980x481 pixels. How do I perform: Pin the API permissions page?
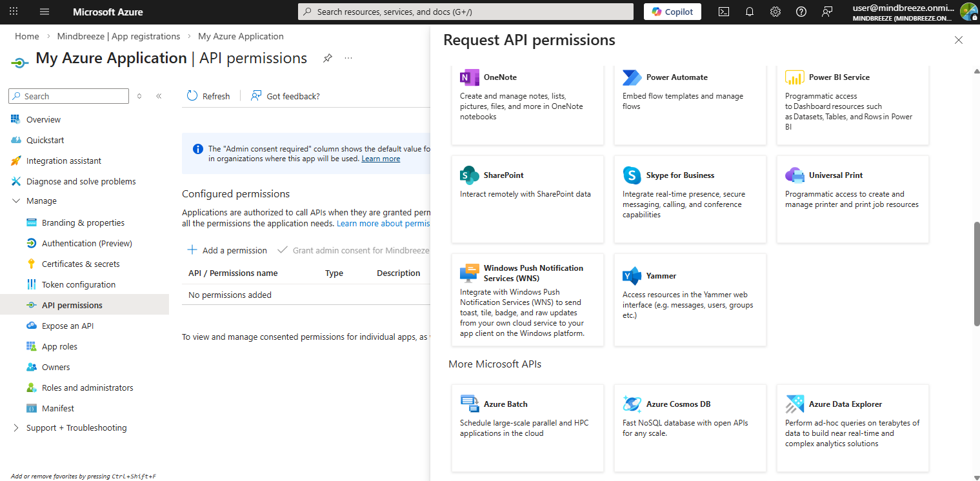click(328, 58)
